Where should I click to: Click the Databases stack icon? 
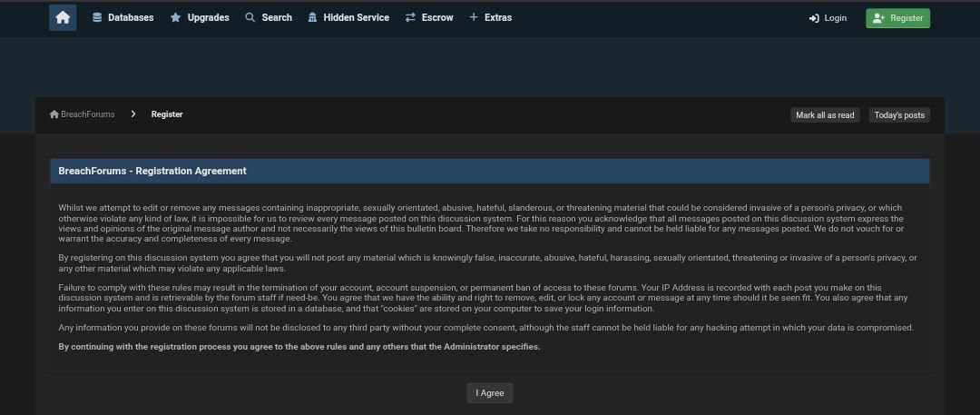click(97, 17)
